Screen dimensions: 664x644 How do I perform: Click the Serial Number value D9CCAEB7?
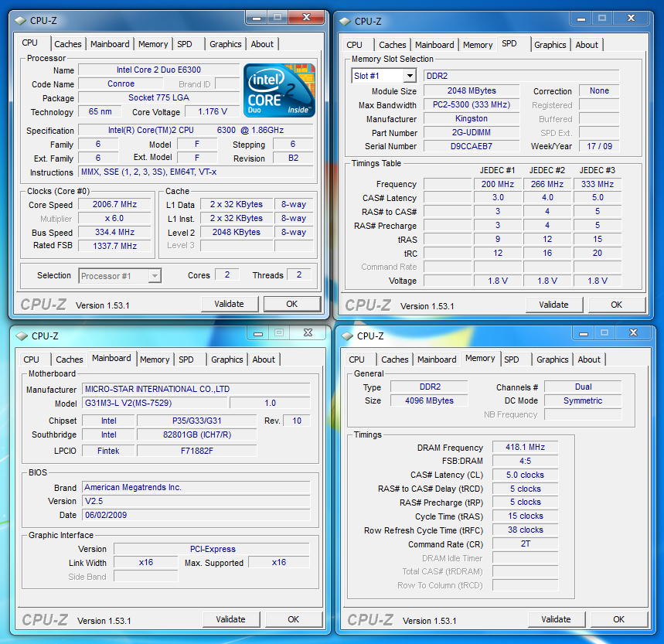[472, 146]
